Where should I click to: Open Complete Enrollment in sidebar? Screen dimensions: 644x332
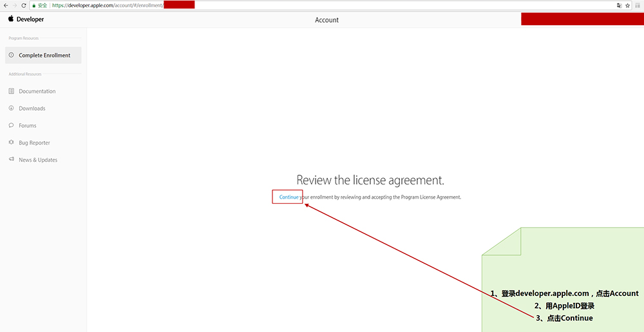pos(44,55)
